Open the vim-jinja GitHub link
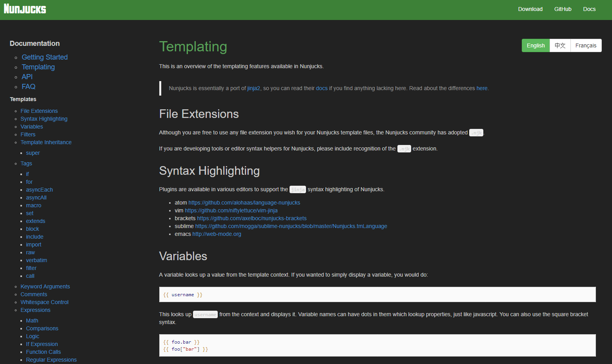612x364 pixels. [x=231, y=210]
